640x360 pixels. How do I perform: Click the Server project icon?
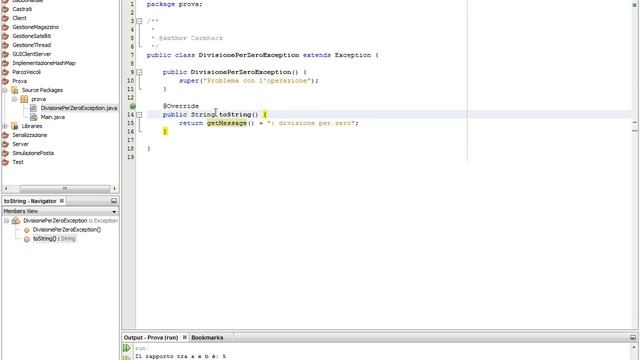point(5,144)
